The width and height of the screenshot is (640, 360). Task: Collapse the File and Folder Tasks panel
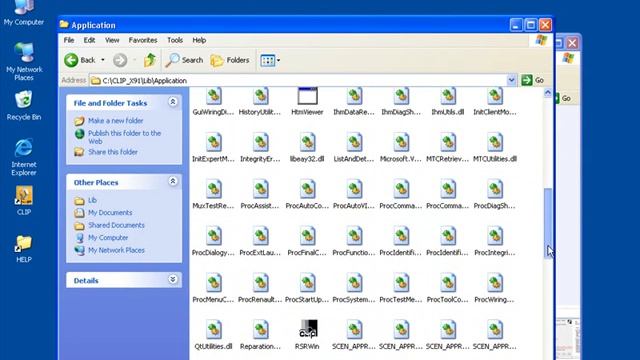click(x=173, y=102)
